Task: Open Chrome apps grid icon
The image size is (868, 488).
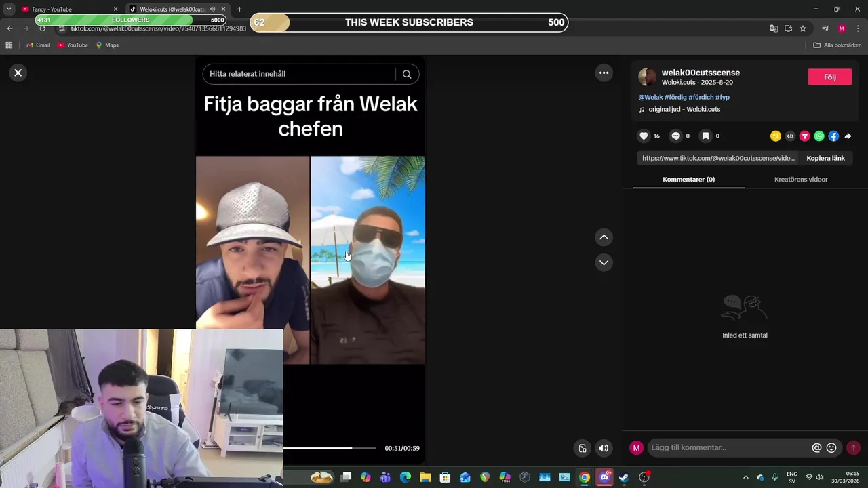Action: click(x=9, y=45)
